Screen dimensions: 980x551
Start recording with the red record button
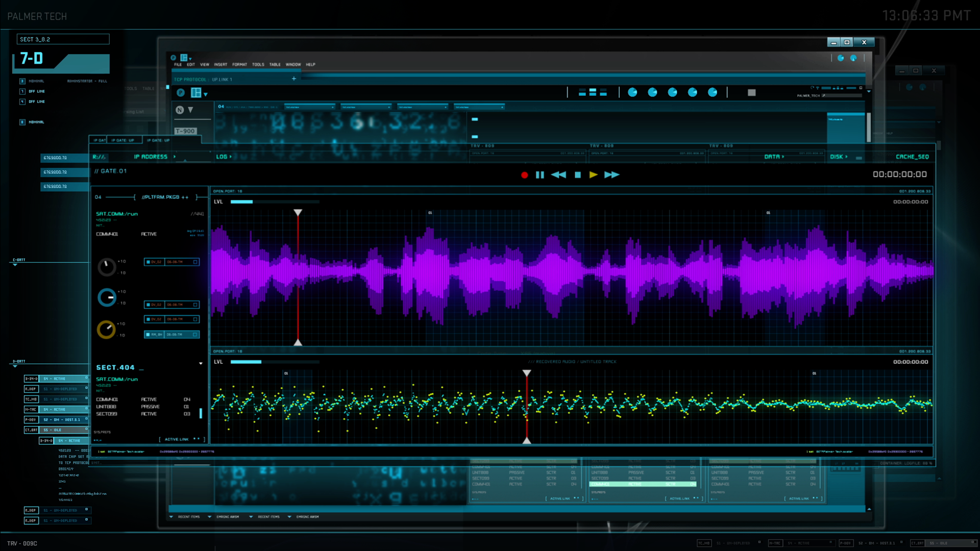coord(524,175)
